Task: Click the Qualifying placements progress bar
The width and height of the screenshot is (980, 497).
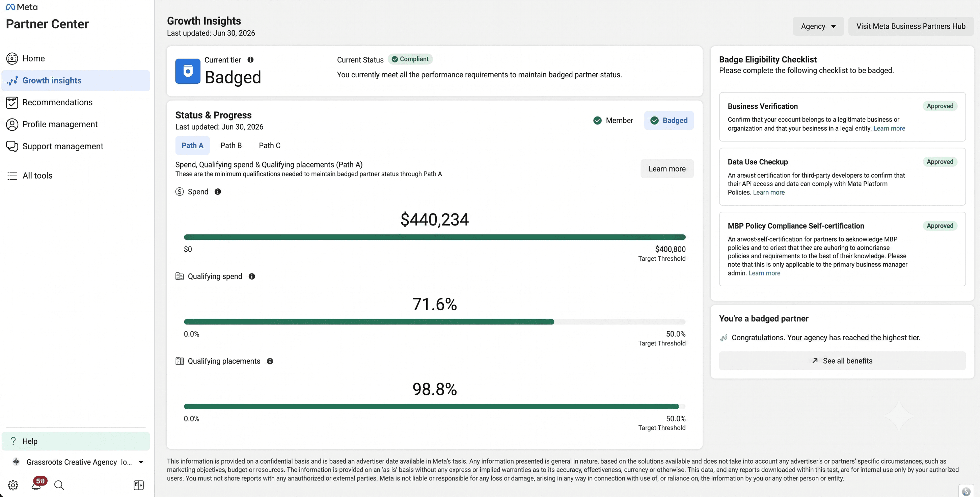Action: pyautogui.click(x=434, y=407)
